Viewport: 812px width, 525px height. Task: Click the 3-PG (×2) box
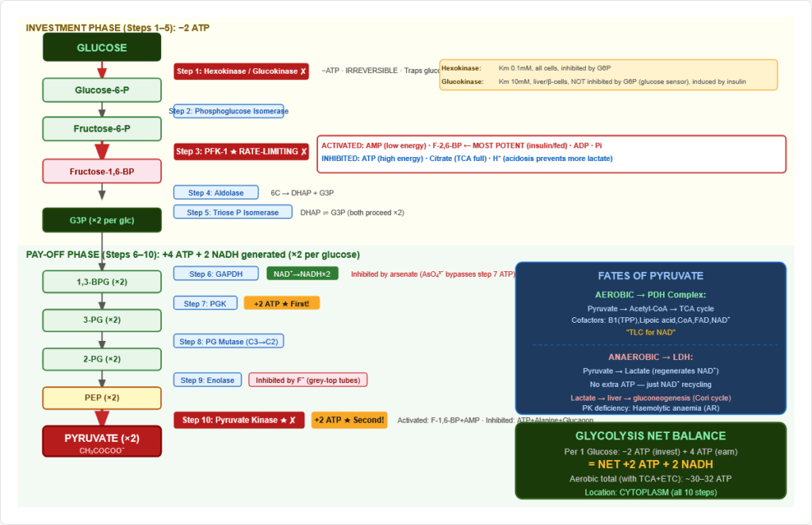tap(101, 320)
